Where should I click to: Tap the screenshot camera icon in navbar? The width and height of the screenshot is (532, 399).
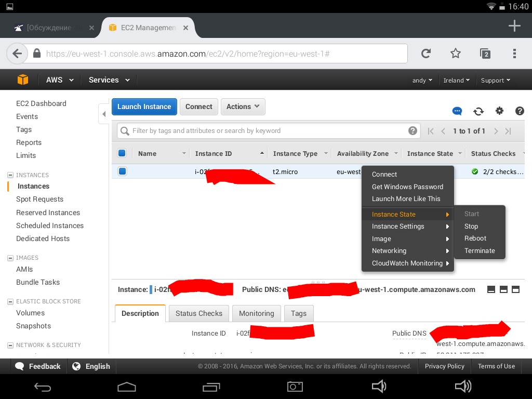coord(295,387)
